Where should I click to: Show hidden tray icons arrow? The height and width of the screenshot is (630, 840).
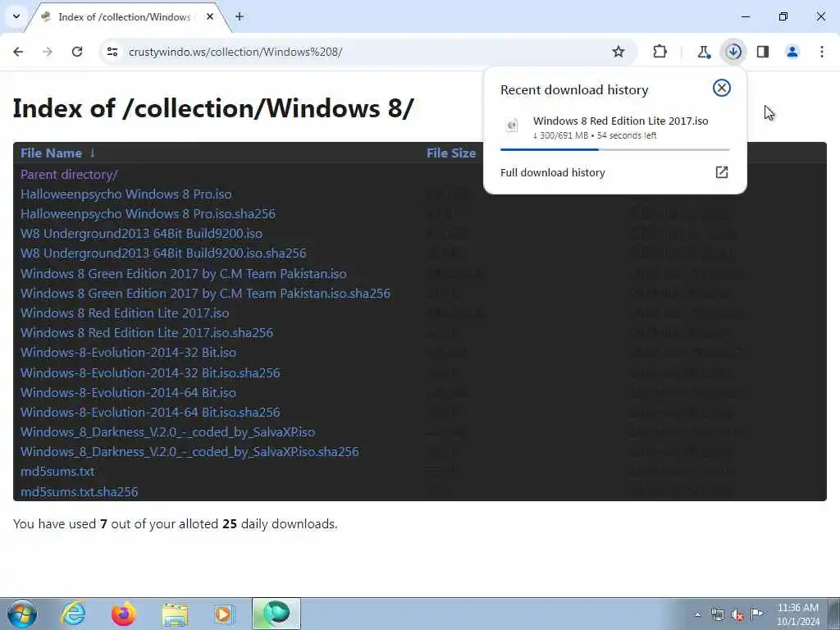[x=697, y=615]
